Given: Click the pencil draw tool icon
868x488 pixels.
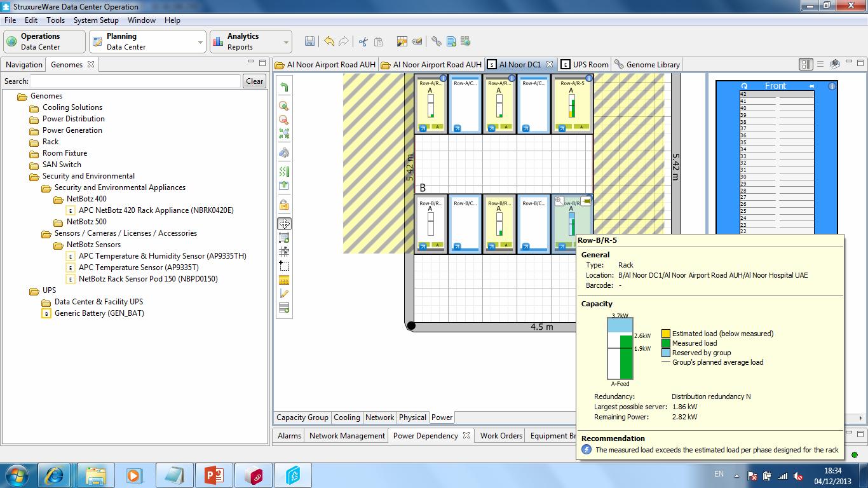Looking at the screenshot, I should coord(284,294).
